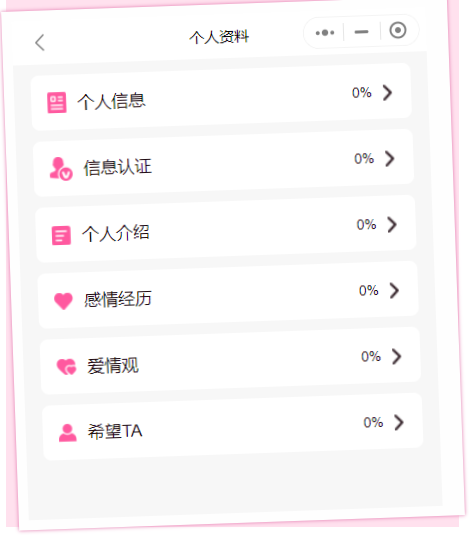Click the 信息认证 verified user icon
The width and height of the screenshot is (469, 535).
tap(61, 169)
